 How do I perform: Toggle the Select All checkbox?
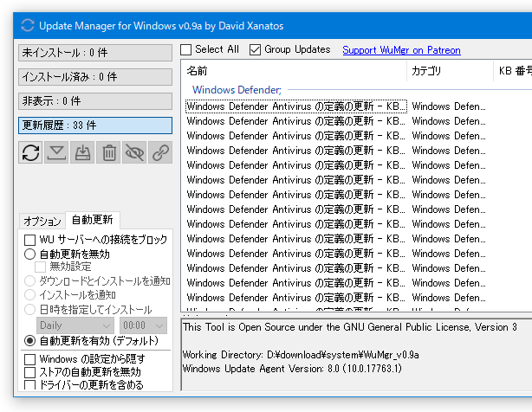tap(186, 50)
